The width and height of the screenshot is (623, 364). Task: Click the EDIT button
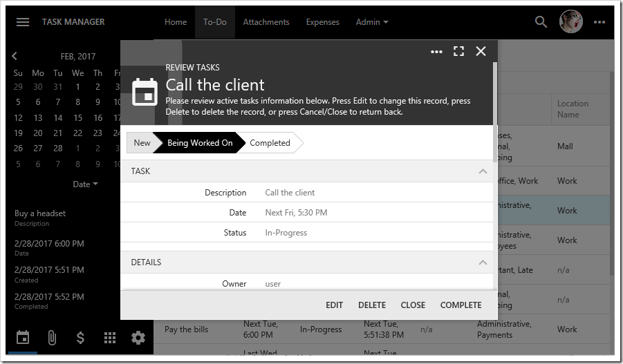click(x=334, y=305)
